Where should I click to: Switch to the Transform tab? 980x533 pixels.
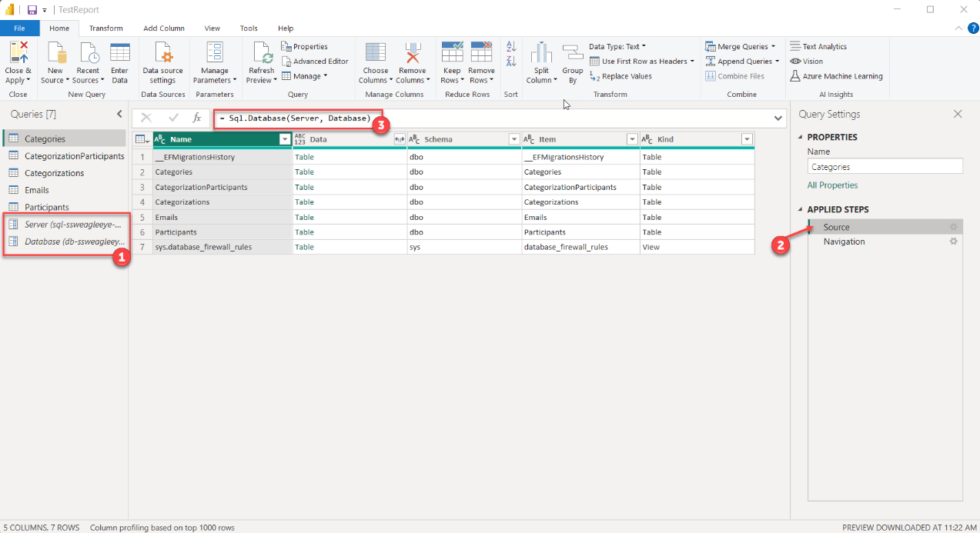coord(105,28)
